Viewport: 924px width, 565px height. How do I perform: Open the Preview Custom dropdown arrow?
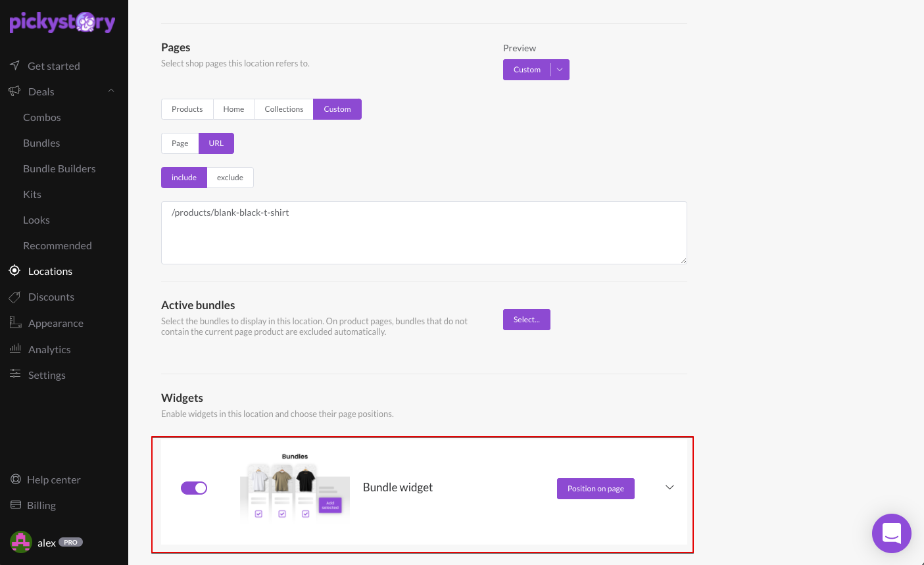560,70
